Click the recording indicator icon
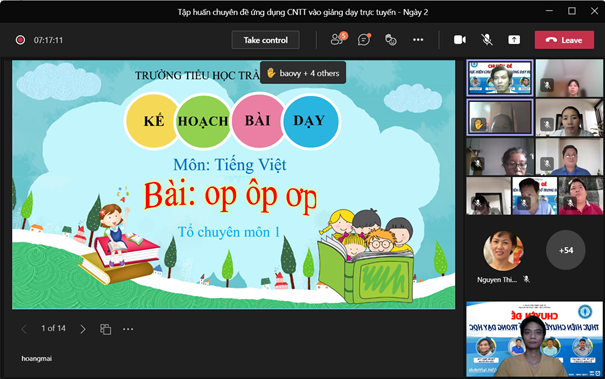 pyautogui.click(x=20, y=40)
